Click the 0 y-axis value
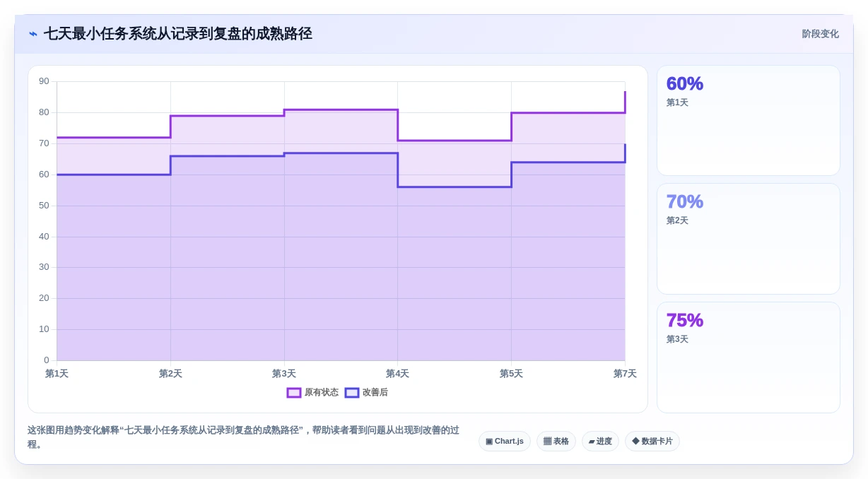Image resolution: width=868 pixels, height=479 pixels. tap(47, 360)
